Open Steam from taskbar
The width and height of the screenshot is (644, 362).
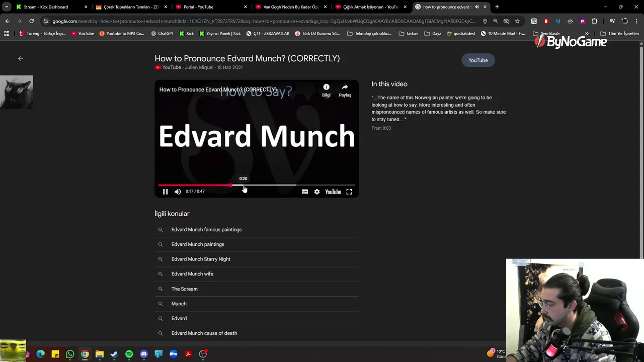114,354
